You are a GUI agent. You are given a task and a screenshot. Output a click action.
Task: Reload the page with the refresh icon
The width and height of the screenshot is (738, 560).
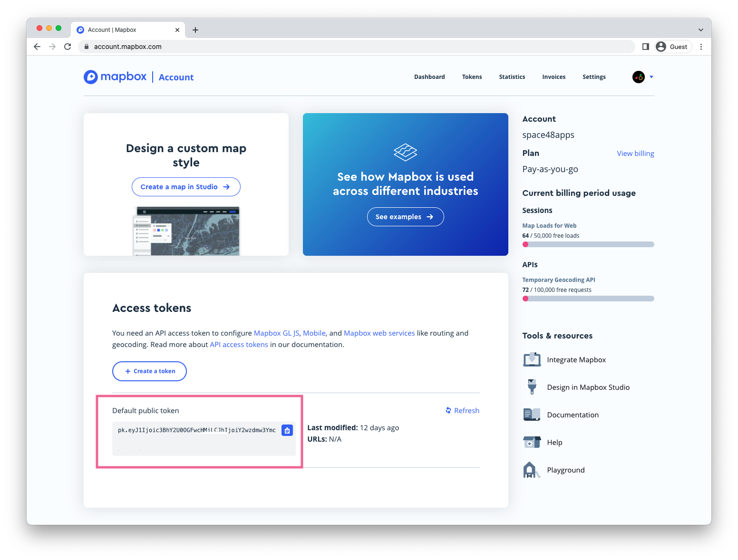[68, 47]
